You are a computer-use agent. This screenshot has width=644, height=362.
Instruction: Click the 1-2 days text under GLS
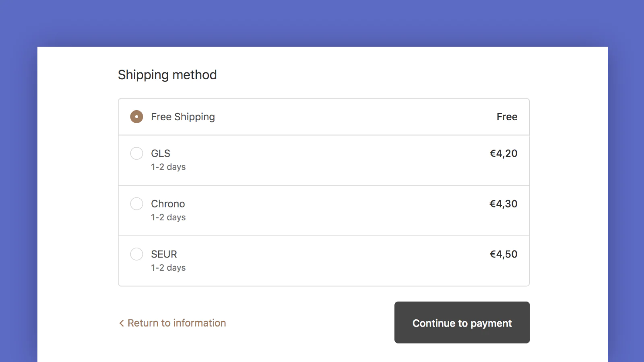[x=168, y=167]
